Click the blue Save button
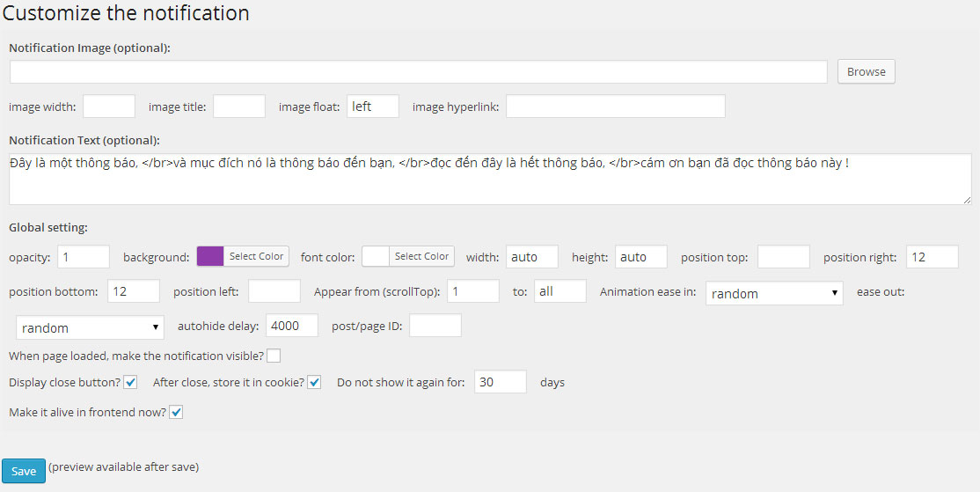Screen dimensions: 980x492 pyautogui.click(x=24, y=471)
